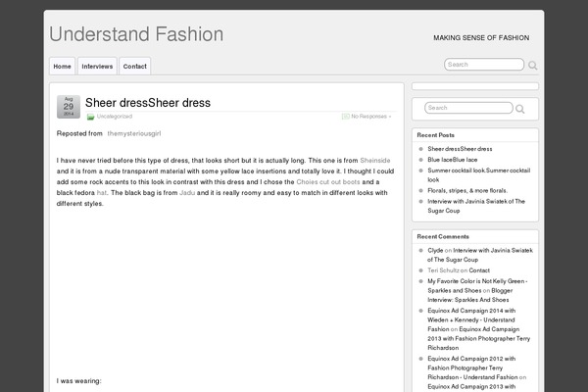Click the comment icon beside No Responses
The image size is (588, 392).
345,117
